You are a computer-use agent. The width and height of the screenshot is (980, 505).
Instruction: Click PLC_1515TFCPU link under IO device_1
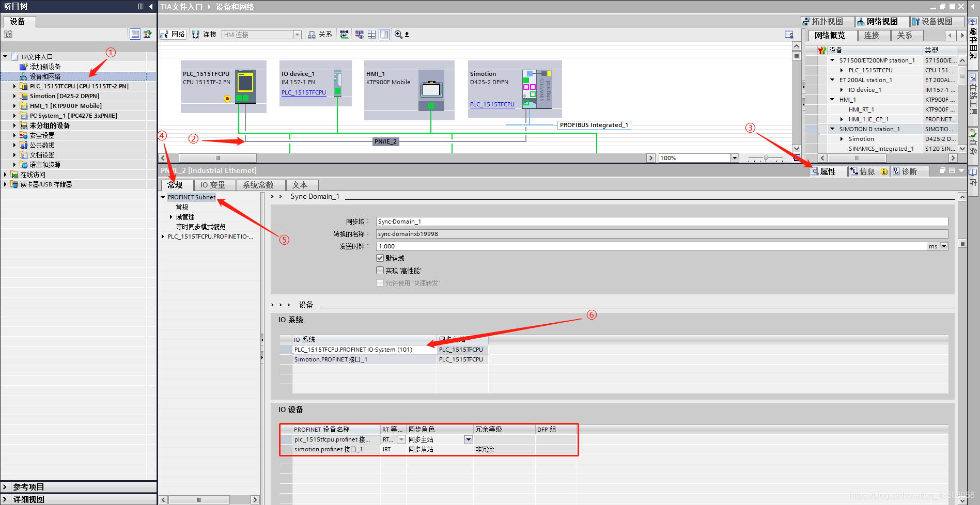[x=304, y=92]
